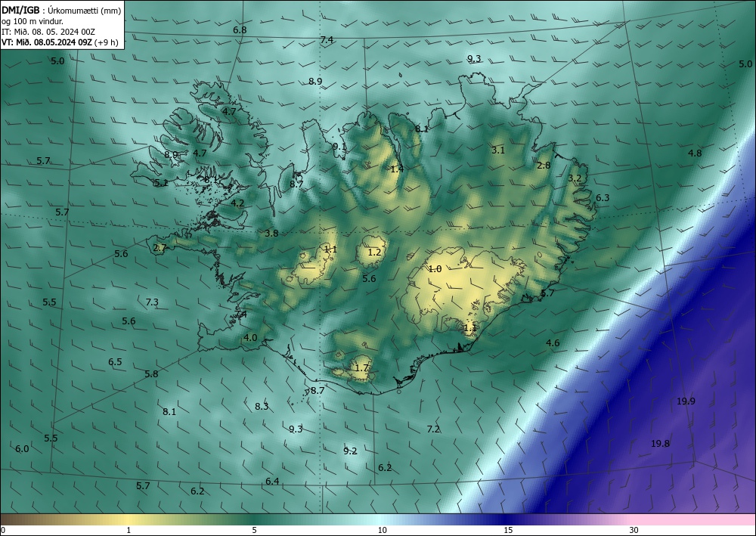Click the 3.2 value on the map

575,178
